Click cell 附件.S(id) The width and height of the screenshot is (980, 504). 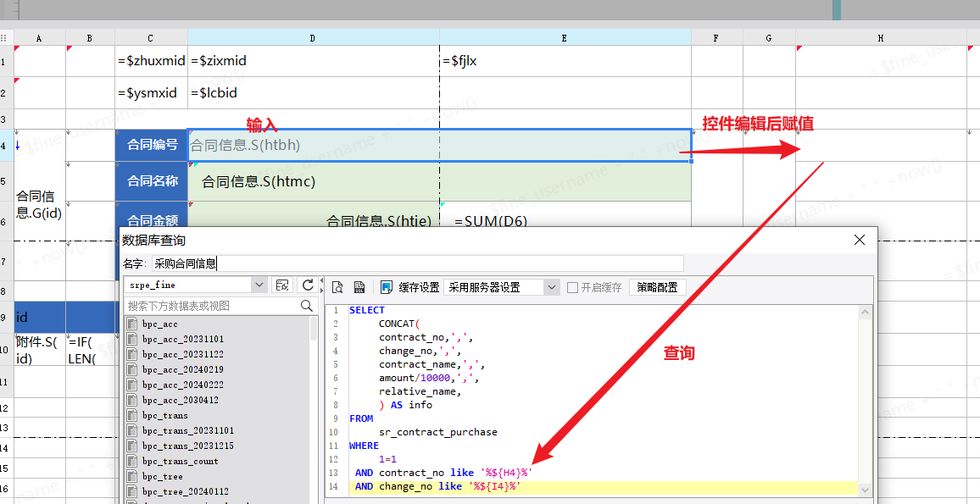(x=39, y=350)
